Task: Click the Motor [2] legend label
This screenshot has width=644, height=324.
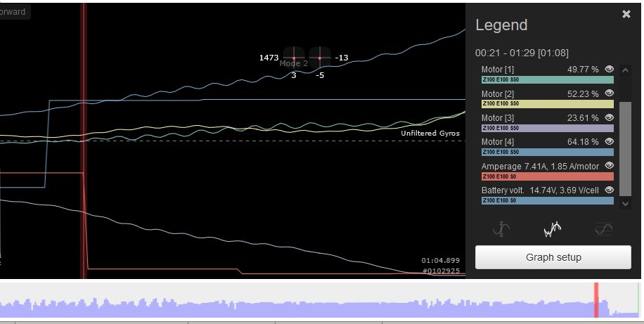Action: tap(497, 93)
